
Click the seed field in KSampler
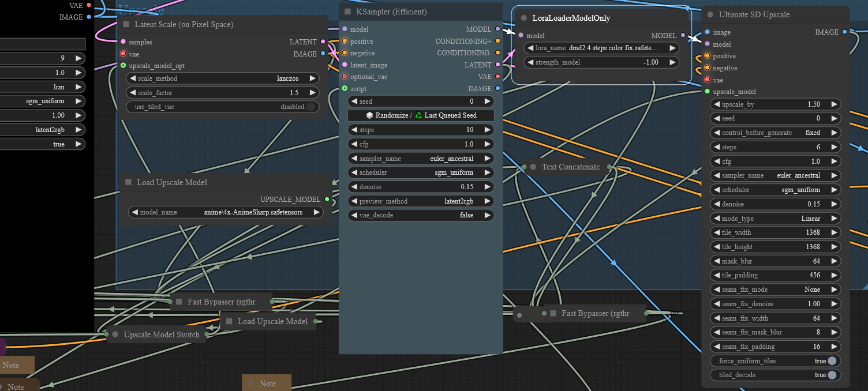pos(421,101)
